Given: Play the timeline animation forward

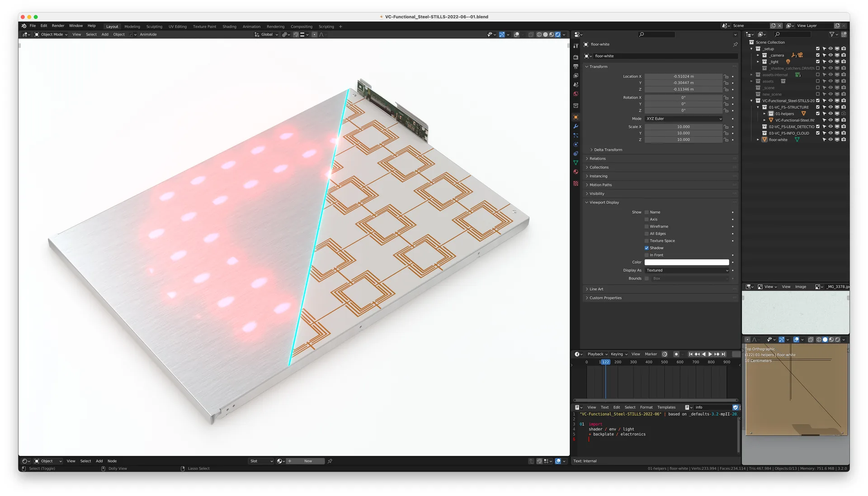Looking at the screenshot, I should (710, 354).
